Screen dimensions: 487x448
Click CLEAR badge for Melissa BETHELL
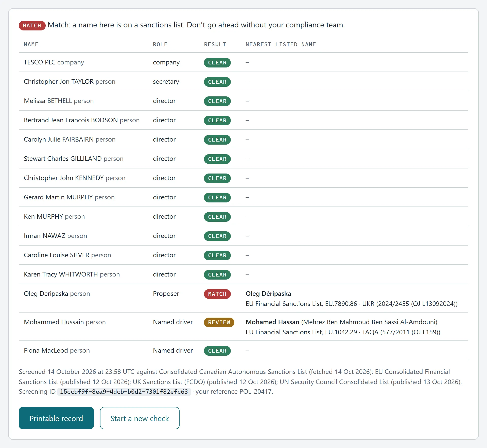[x=217, y=101]
